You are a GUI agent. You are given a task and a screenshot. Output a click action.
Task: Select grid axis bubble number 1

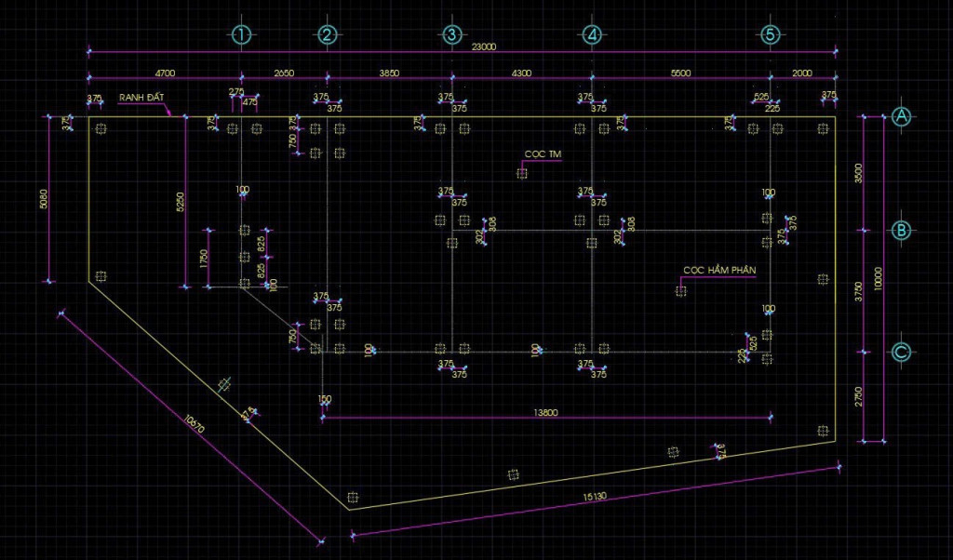click(241, 34)
